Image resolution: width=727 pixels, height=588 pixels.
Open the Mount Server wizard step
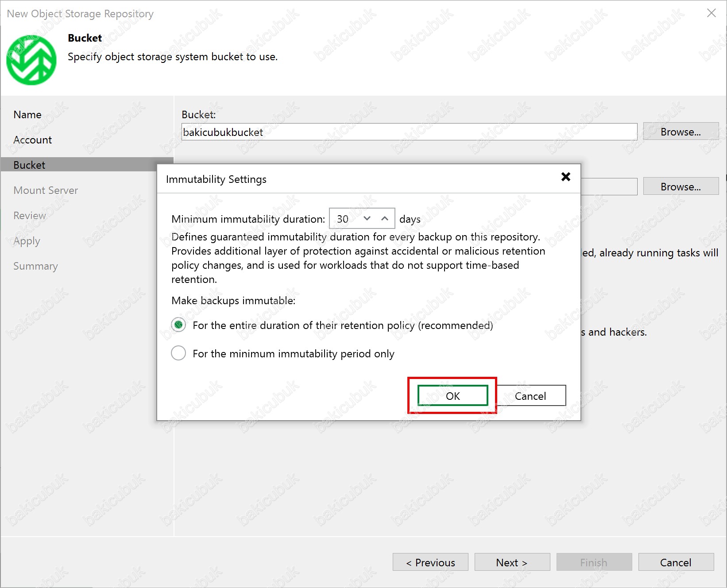pyautogui.click(x=46, y=190)
